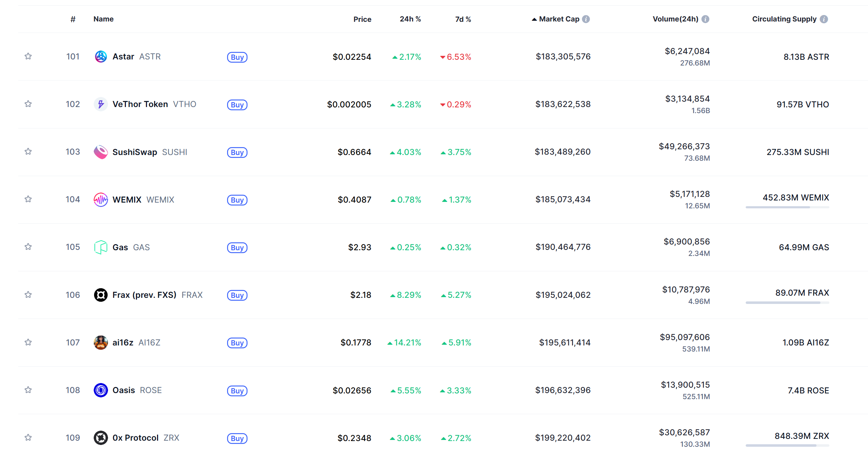Click the Astar coin logo icon

coord(100,57)
